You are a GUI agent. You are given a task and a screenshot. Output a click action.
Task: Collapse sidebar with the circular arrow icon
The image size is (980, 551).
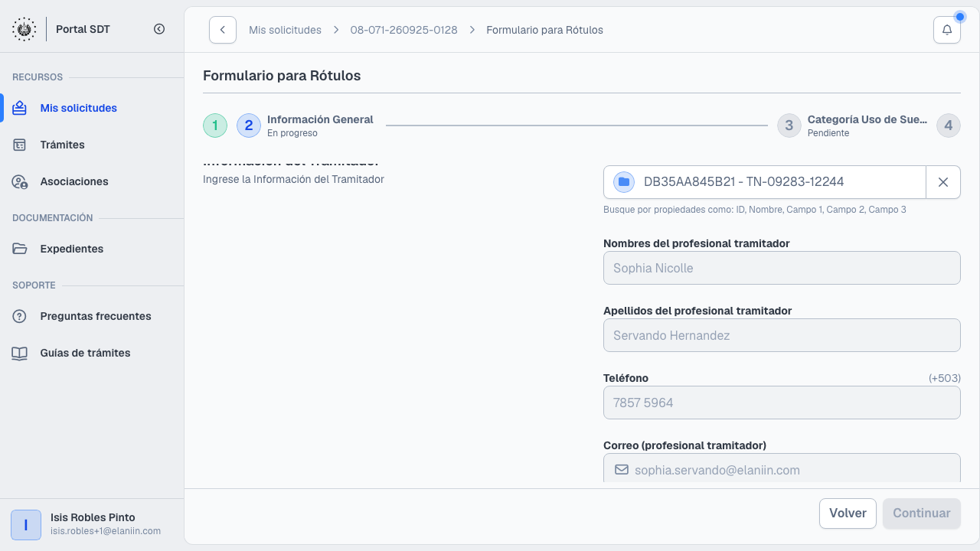pyautogui.click(x=159, y=29)
